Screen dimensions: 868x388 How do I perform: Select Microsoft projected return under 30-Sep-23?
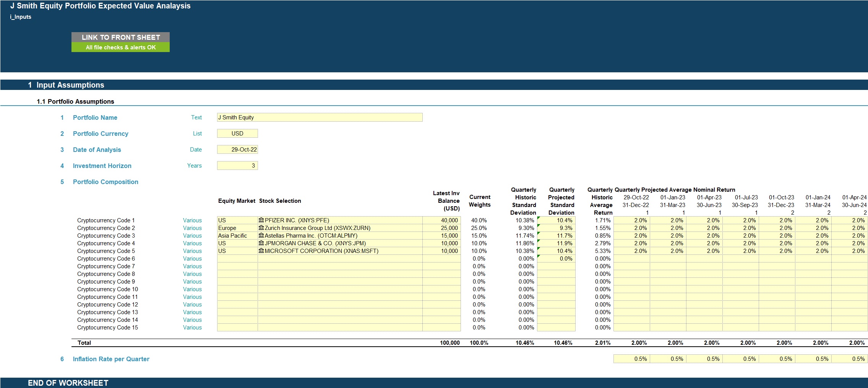tap(741, 251)
